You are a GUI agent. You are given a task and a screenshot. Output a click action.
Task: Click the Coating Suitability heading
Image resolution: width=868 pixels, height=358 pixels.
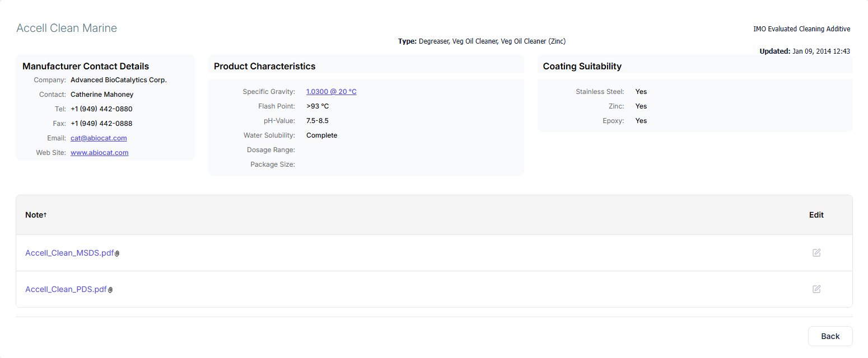pyautogui.click(x=582, y=66)
